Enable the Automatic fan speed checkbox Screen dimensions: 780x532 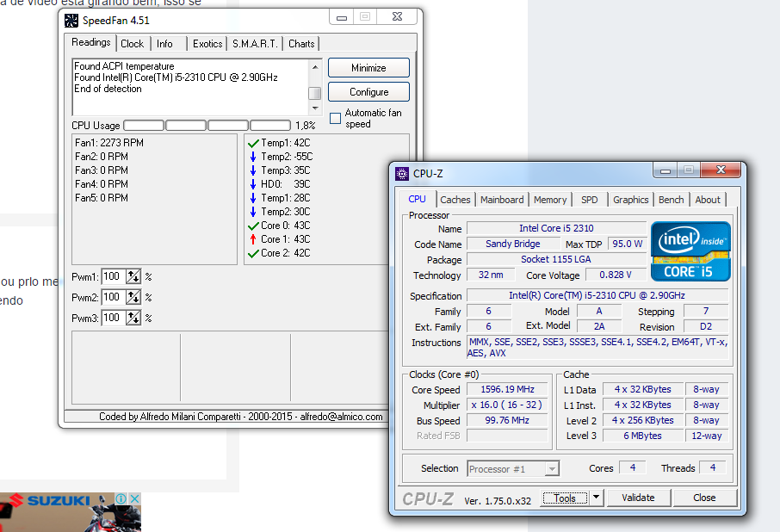[335, 118]
